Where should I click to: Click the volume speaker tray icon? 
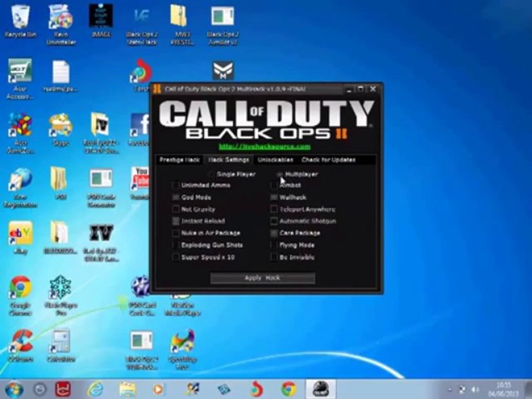tap(475, 389)
